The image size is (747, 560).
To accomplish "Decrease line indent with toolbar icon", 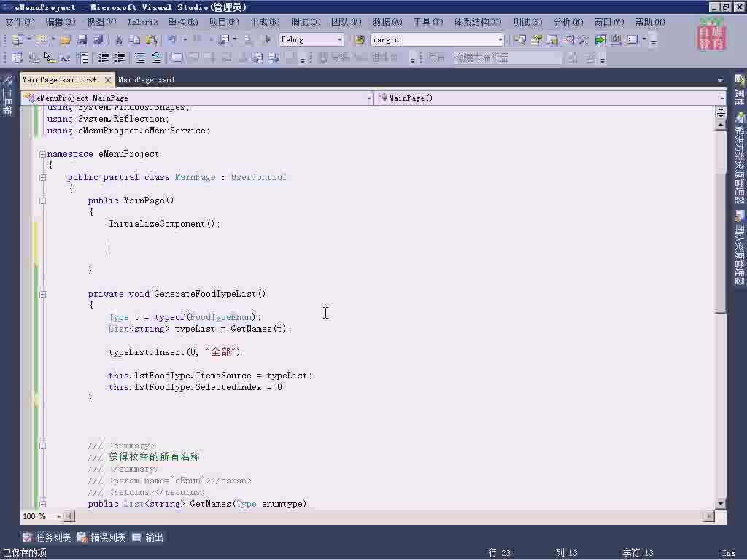I will (x=104, y=58).
